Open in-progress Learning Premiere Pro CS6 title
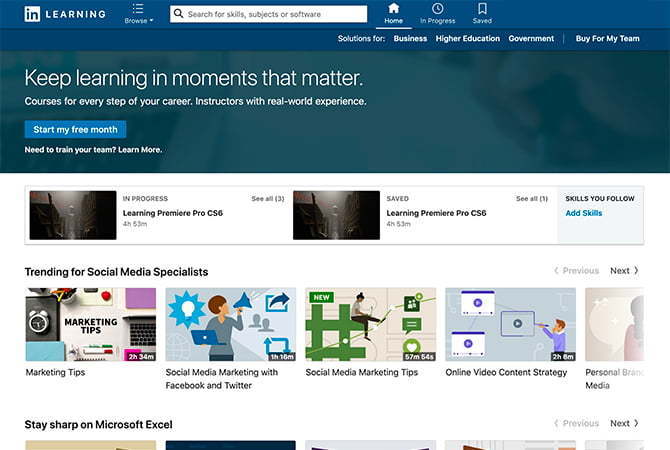Screen dimensions: 670x450 point(173,213)
